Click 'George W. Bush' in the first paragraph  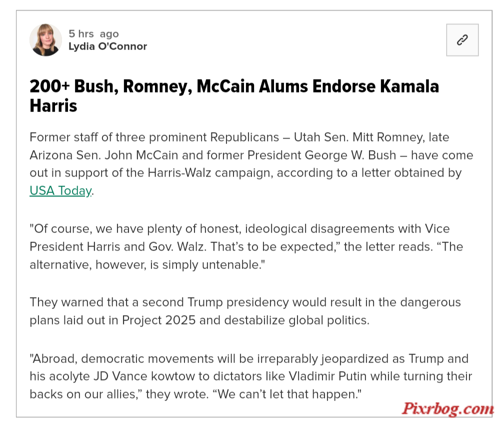tap(350, 155)
